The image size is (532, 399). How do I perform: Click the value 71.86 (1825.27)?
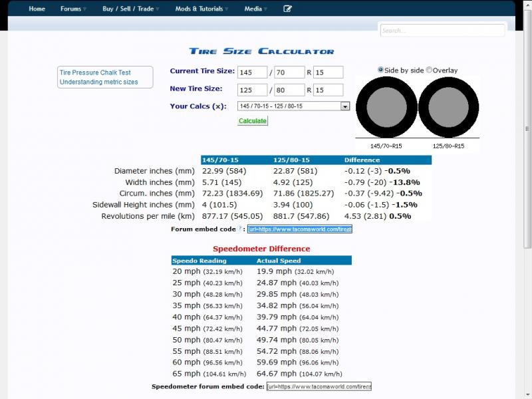tap(304, 194)
